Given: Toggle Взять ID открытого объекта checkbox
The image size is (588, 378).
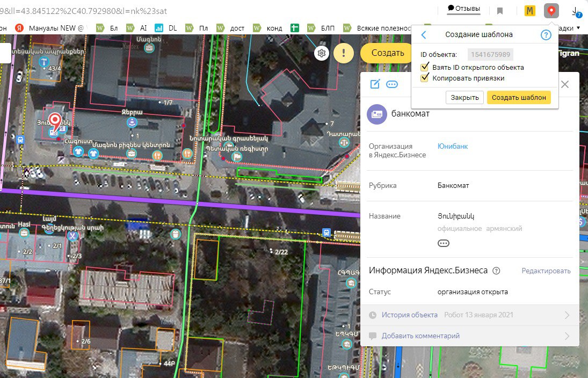Looking at the screenshot, I should pyautogui.click(x=425, y=67).
